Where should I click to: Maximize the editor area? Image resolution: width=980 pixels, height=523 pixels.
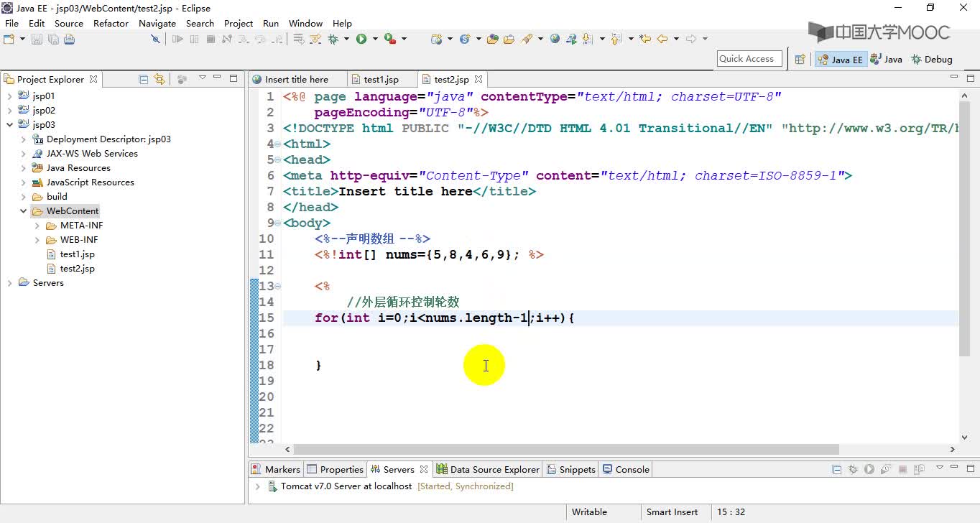coord(970,78)
